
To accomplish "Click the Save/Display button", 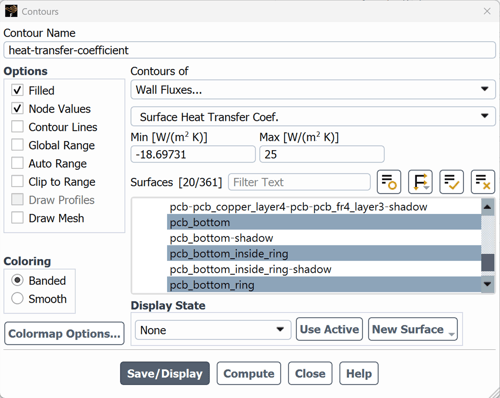I will click(x=165, y=373).
